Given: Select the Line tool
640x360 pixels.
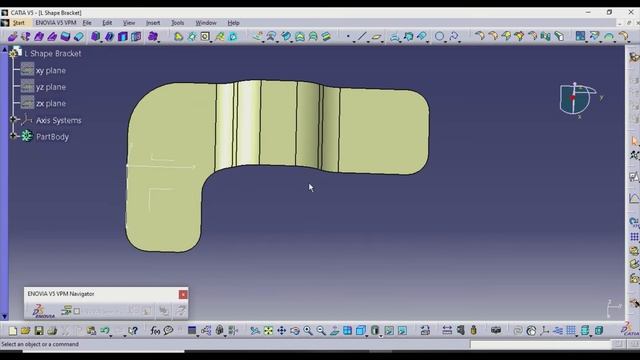Looking at the screenshot, I should pyautogui.click(x=361, y=37).
